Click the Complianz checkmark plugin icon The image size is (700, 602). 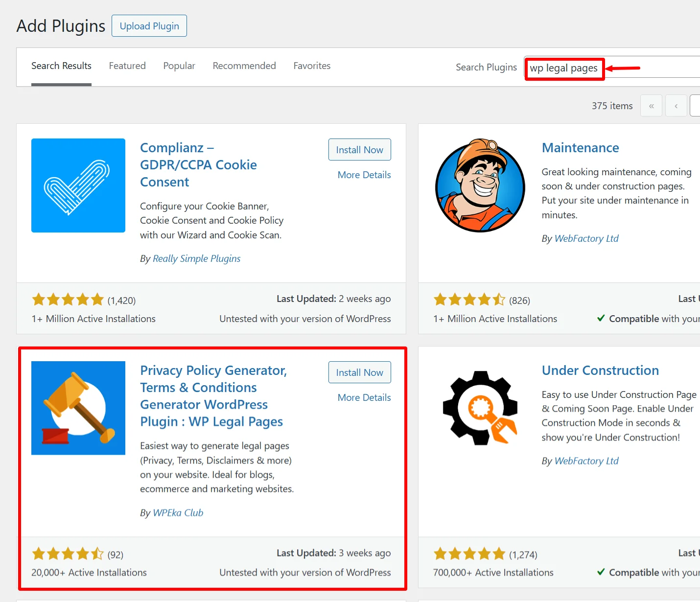[78, 185]
